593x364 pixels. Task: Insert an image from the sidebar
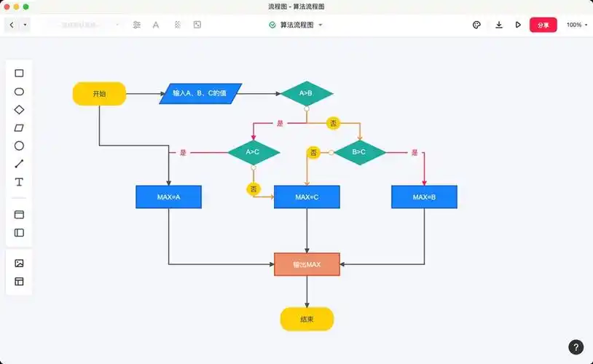point(20,263)
